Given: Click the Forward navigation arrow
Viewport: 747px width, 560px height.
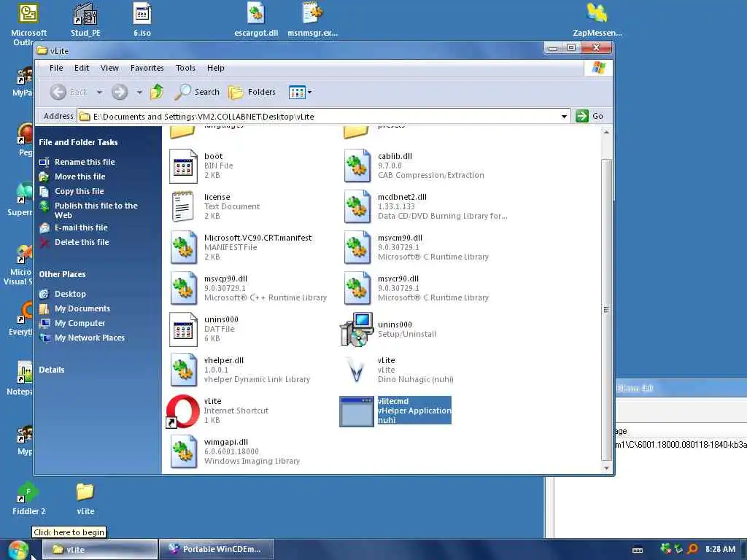Looking at the screenshot, I should coord(120,92).
